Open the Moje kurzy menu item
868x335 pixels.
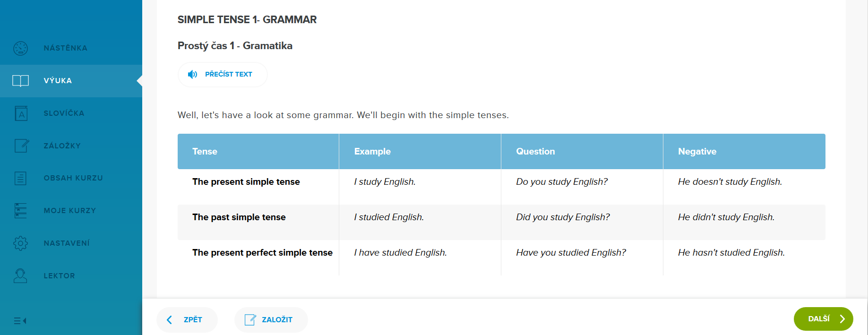(x=69, y=211)
